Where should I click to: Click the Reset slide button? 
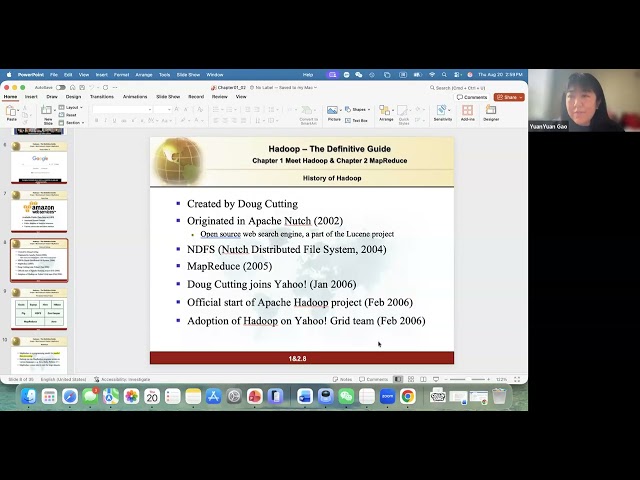[x=68, y=115]
